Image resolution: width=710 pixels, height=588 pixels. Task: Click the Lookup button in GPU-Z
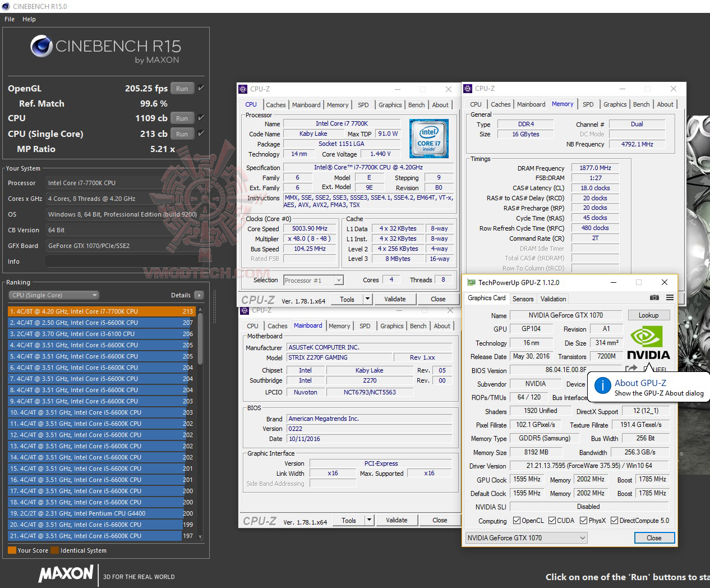648,315
